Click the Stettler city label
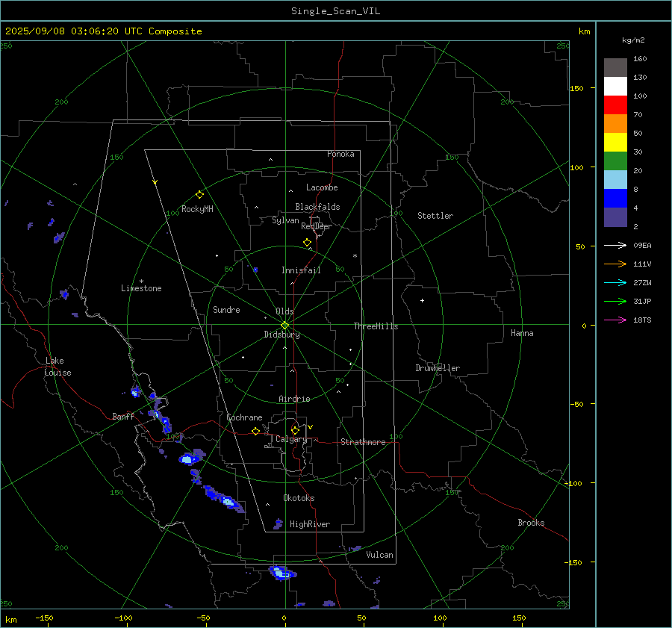The image size is (672, 628). [435, 216]
